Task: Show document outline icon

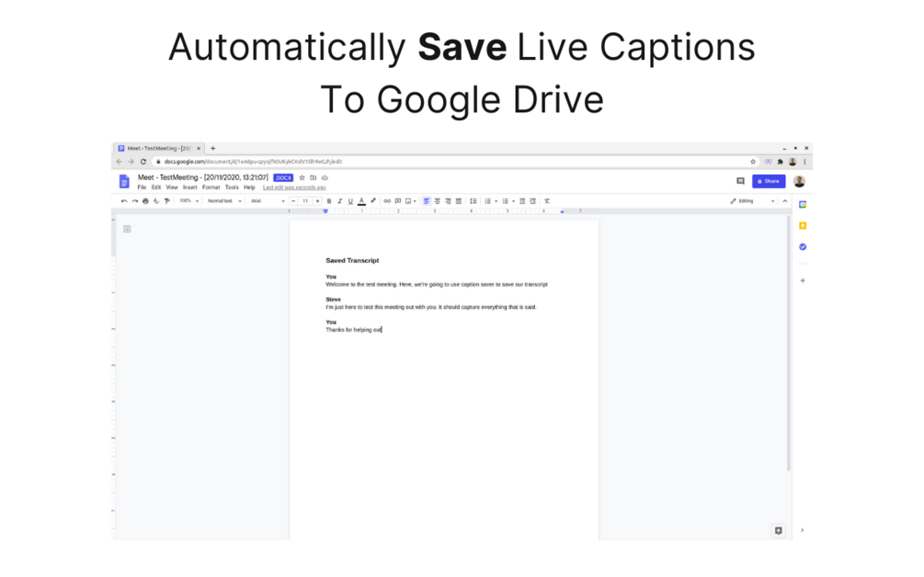Action: [127, 229]
